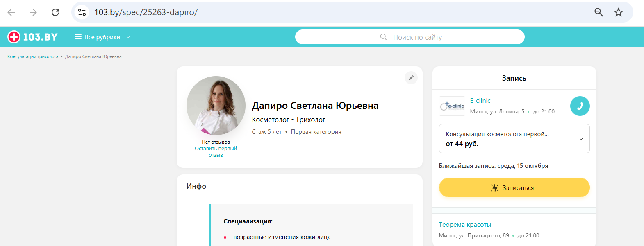Open site information icon in address bar
Screen dimensions: 644x246
pyautogui.click(x=82, y=12)
